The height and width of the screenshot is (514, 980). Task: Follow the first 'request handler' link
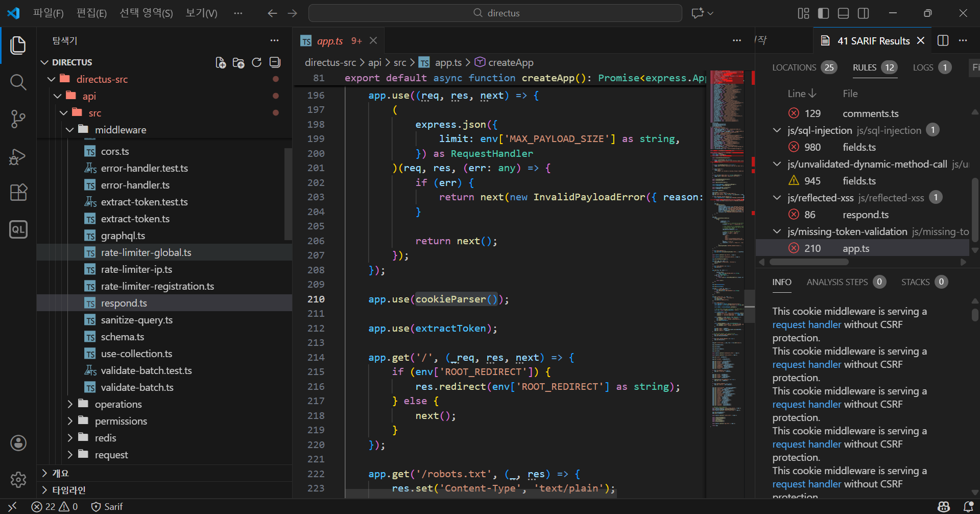[x=806, y=324]
